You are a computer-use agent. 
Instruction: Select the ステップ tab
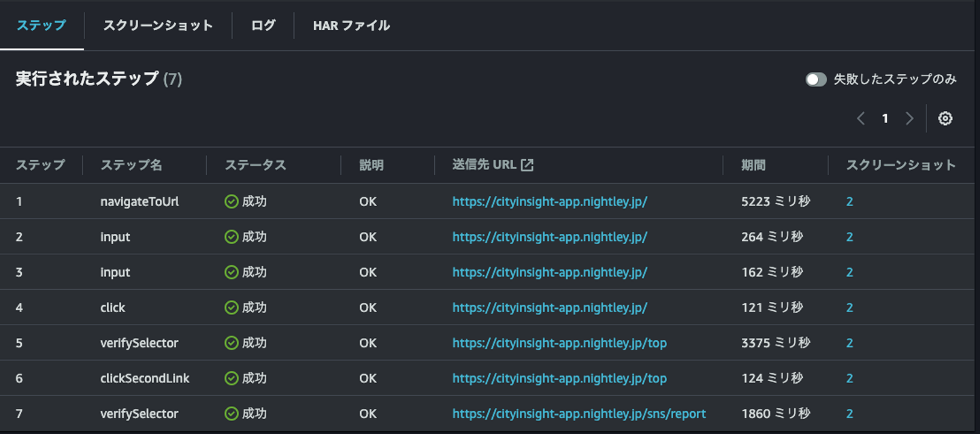click(42, 26)
